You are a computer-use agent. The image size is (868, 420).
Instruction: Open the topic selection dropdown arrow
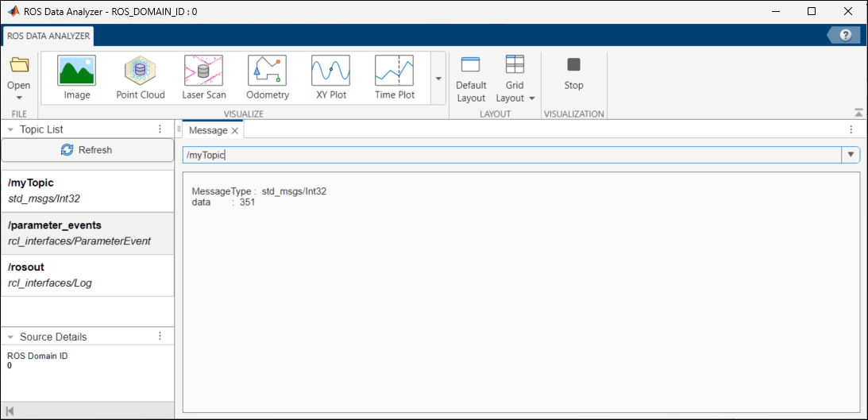click(851, 156)
